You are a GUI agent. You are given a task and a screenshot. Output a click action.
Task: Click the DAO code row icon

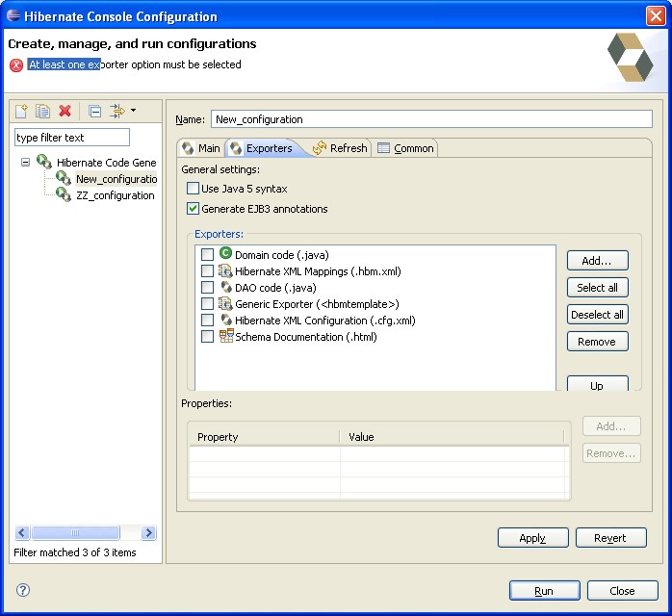coord(226,287)
